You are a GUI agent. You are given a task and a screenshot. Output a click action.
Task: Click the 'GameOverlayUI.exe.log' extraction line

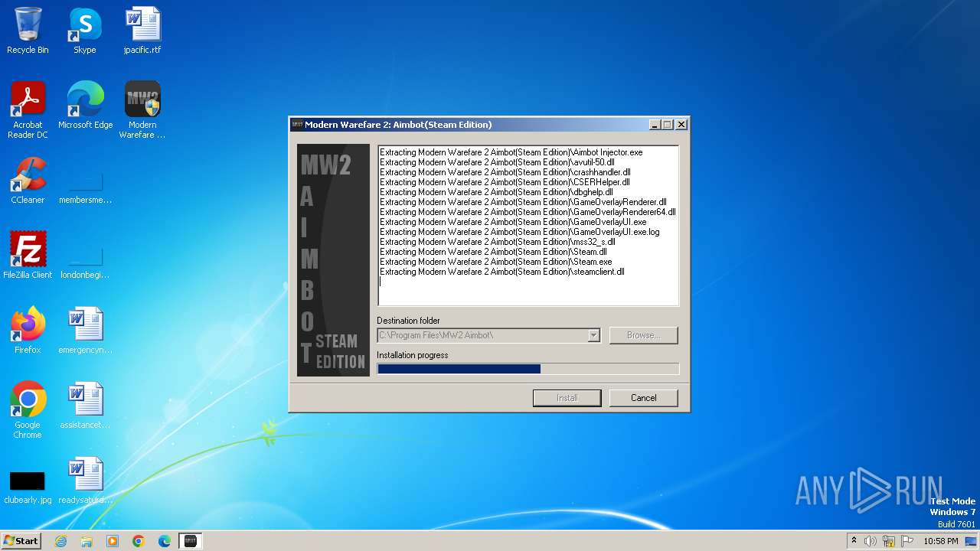coord(519,232)
